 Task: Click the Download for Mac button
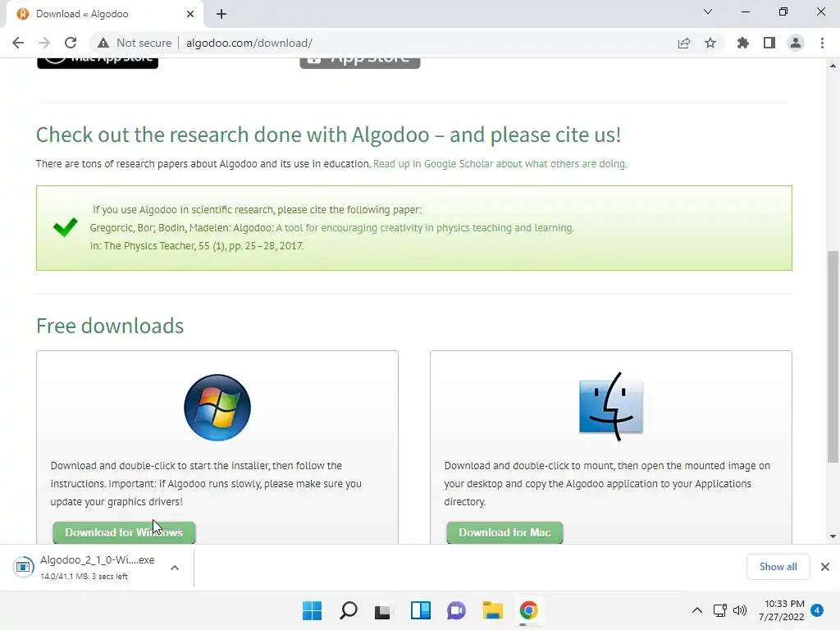coord(504,532)
